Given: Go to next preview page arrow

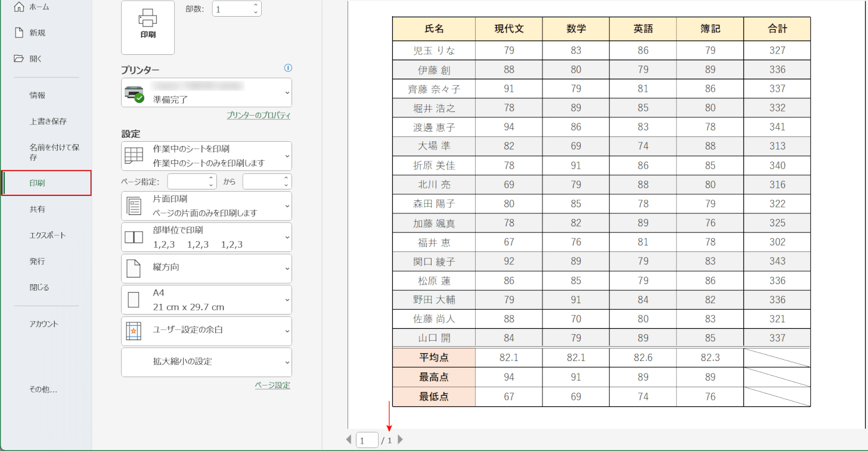Looking at the screenshot, I should coord(401,440).
